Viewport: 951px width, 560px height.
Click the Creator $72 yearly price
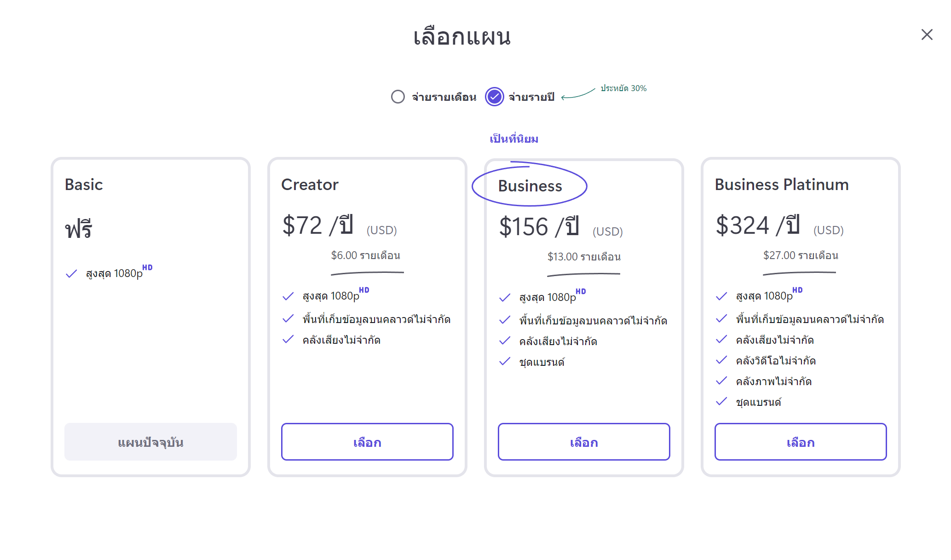click(317, 225)
